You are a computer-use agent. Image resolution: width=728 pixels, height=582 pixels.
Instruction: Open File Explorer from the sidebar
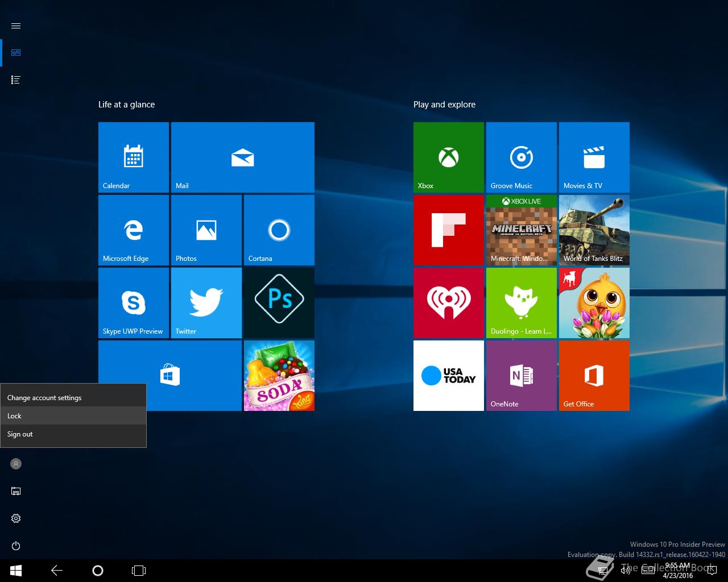click(16, 491)
